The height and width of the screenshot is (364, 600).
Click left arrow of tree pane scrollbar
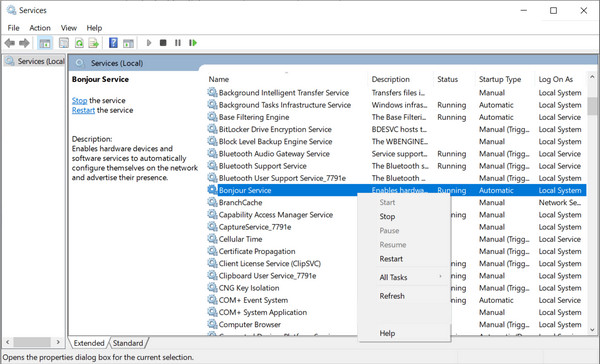[8, 342]
